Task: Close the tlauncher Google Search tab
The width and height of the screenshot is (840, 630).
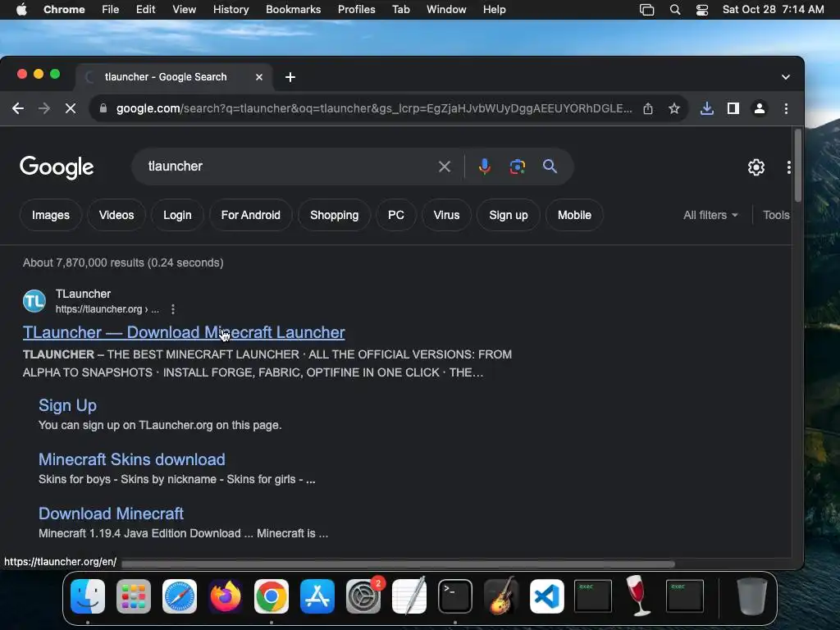Action: point(259,77)
